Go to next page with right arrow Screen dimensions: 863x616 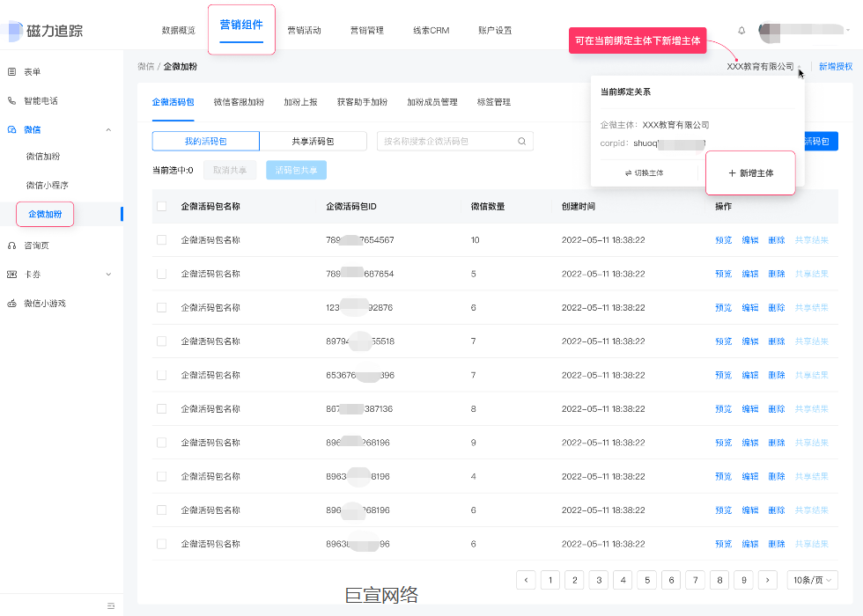(x=768, y=580)
